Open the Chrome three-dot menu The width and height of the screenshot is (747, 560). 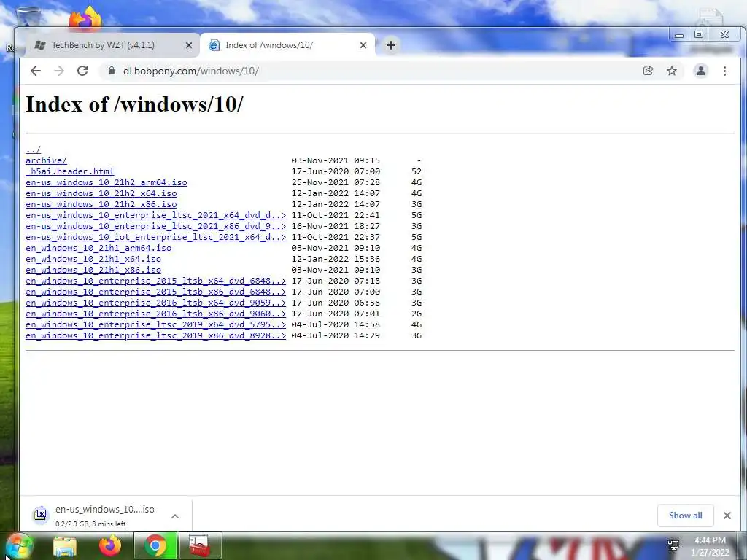[x=724, y=71]
